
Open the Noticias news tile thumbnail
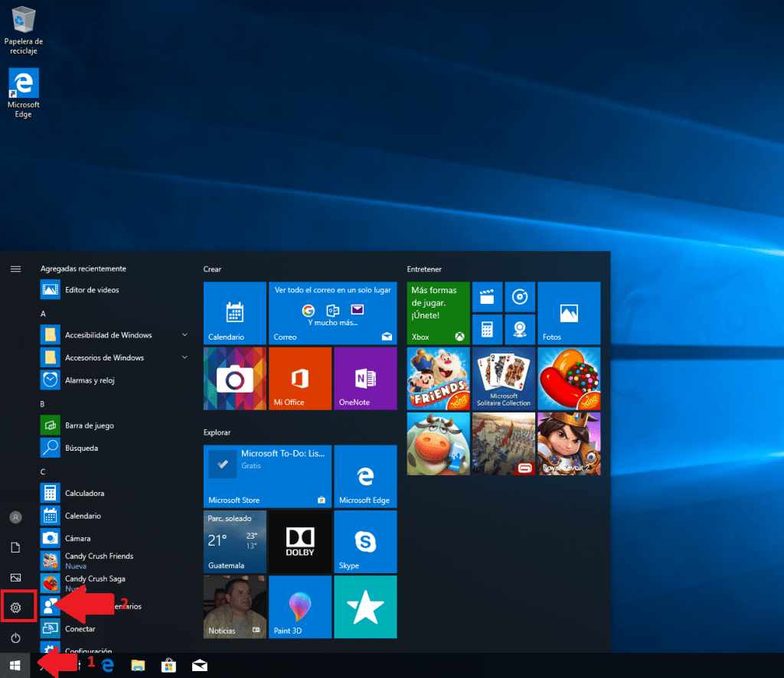click(234, 607)
